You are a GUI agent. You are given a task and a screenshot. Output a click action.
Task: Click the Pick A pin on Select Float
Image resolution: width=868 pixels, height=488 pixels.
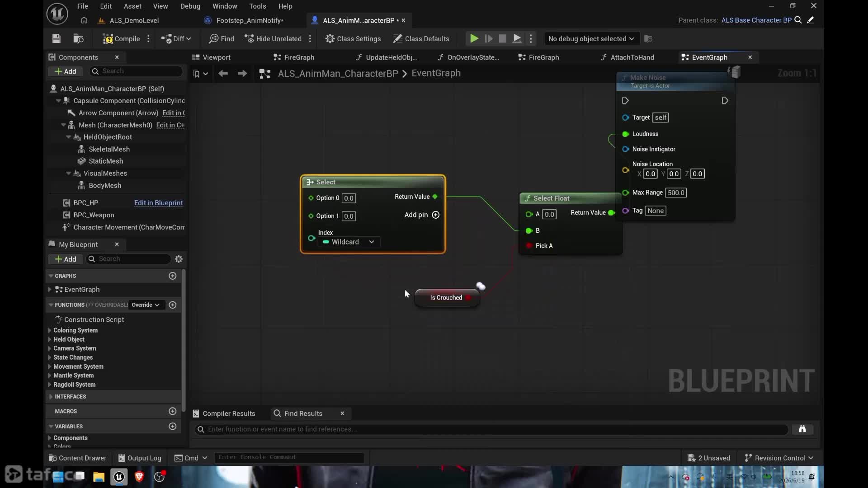point(528,246)
